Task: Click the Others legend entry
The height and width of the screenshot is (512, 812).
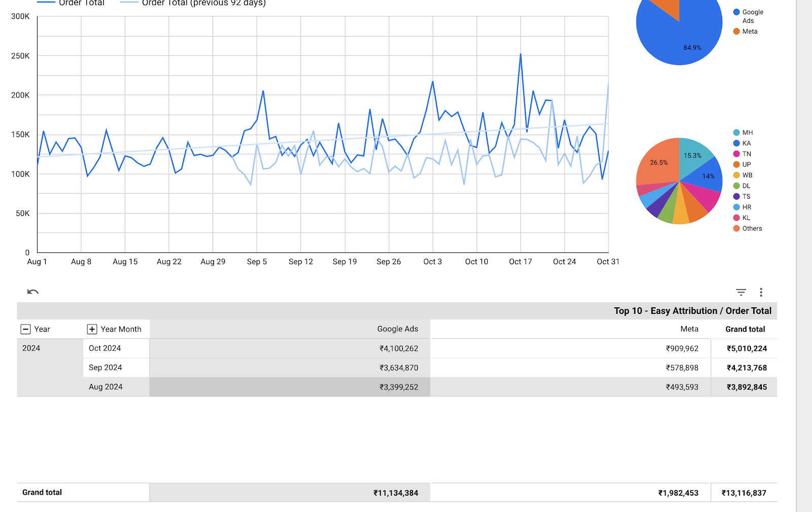Action: [748, 229]
